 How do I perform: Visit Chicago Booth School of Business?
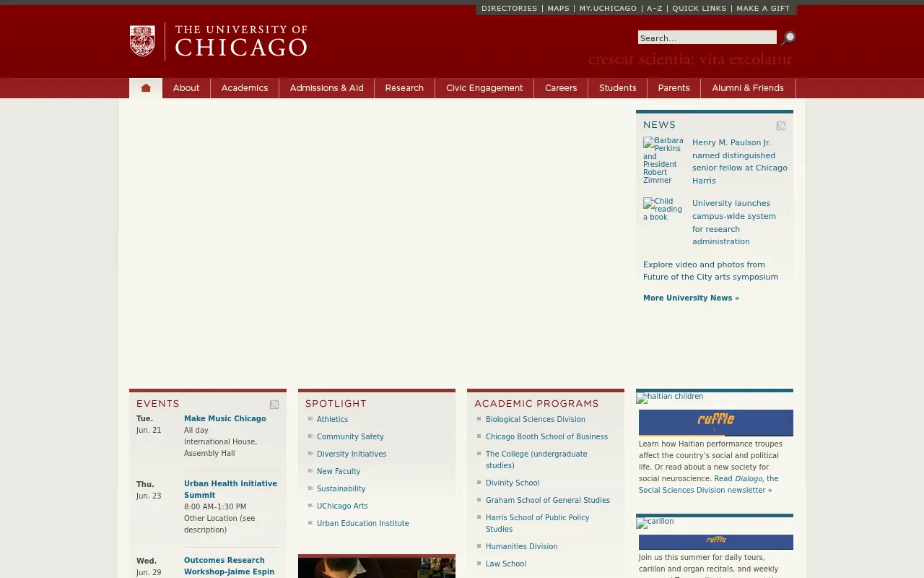click(x=546, y=437)
